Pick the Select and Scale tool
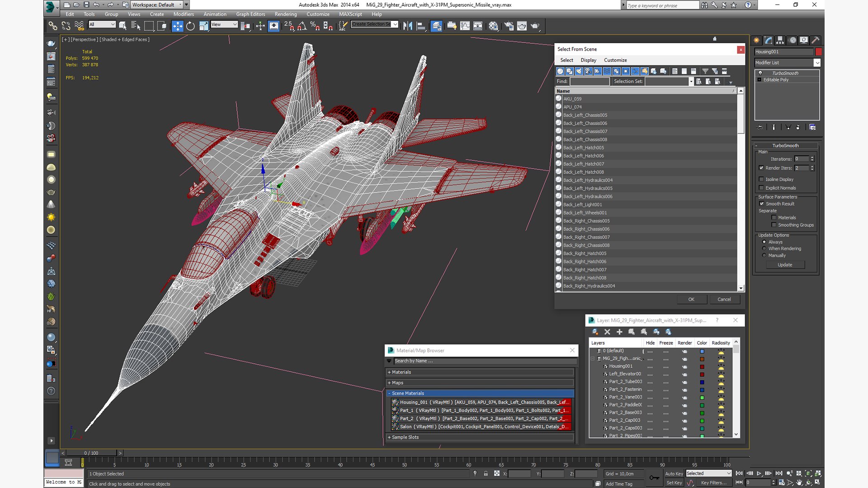 (x=204, y=26)
